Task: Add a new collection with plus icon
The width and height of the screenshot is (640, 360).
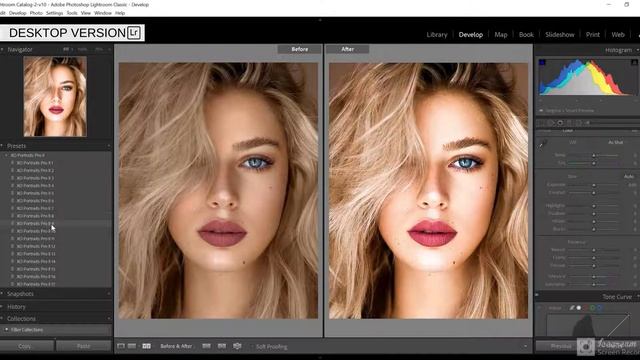Action: click(109, 319)
